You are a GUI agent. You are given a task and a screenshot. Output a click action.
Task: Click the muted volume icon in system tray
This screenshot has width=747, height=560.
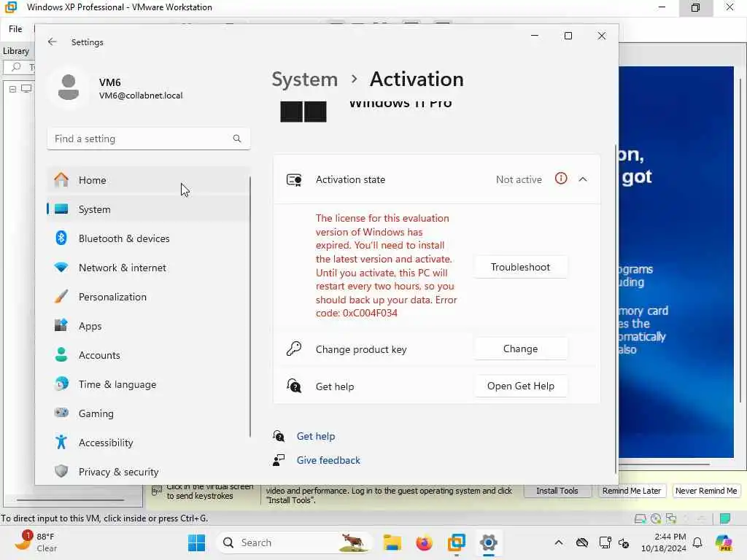(624, 542)
